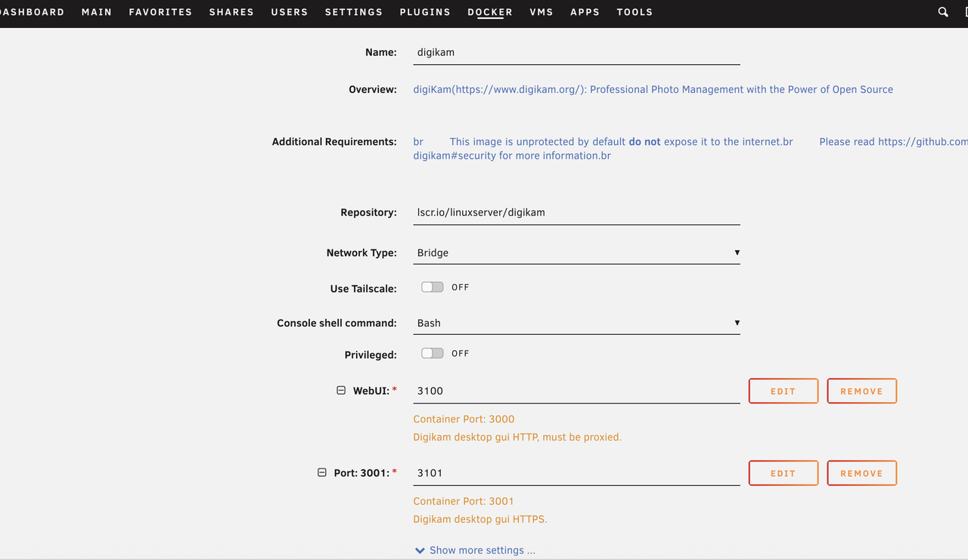Click 'Digikam desktop gui HTTPS.' description
This screenshot has width=968, height=560.
[x=480, y=519]
